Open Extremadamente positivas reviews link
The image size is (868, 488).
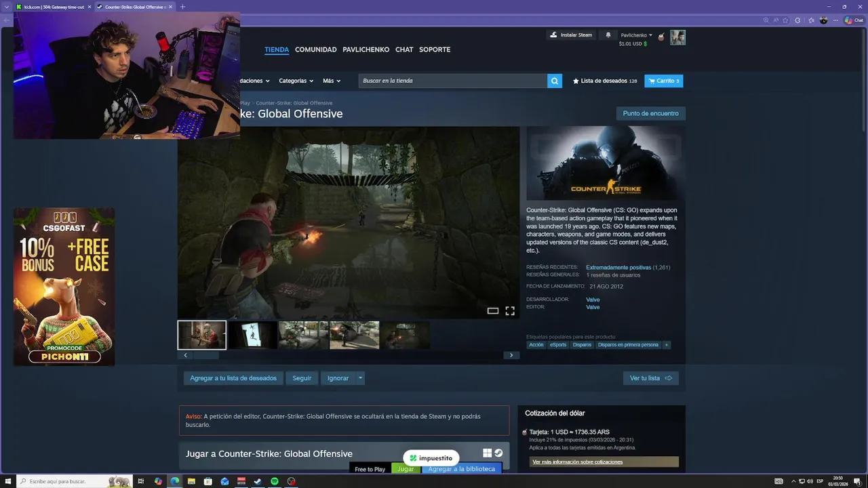[618, 268]
